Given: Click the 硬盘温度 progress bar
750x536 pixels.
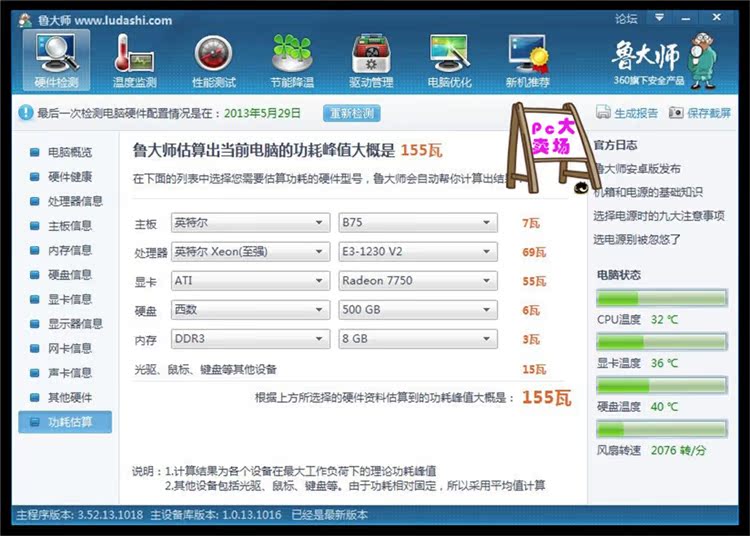Looking at the screenshot, I should click(x=662, y=385).
